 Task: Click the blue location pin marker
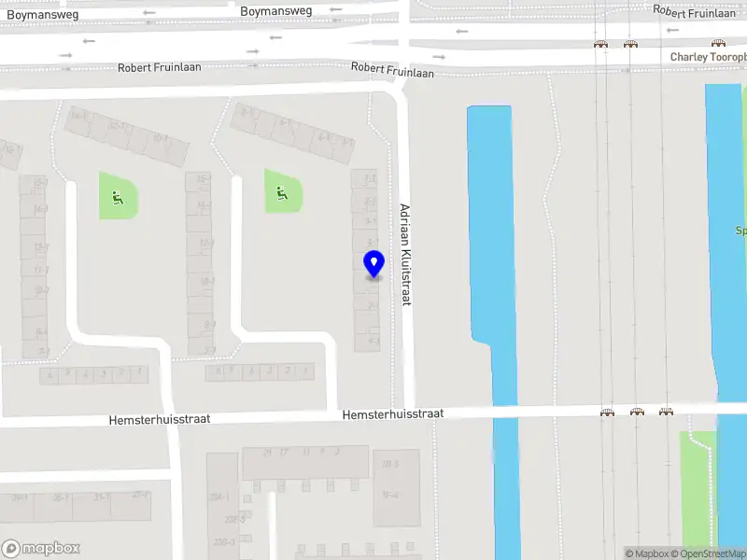pos(374,264)
